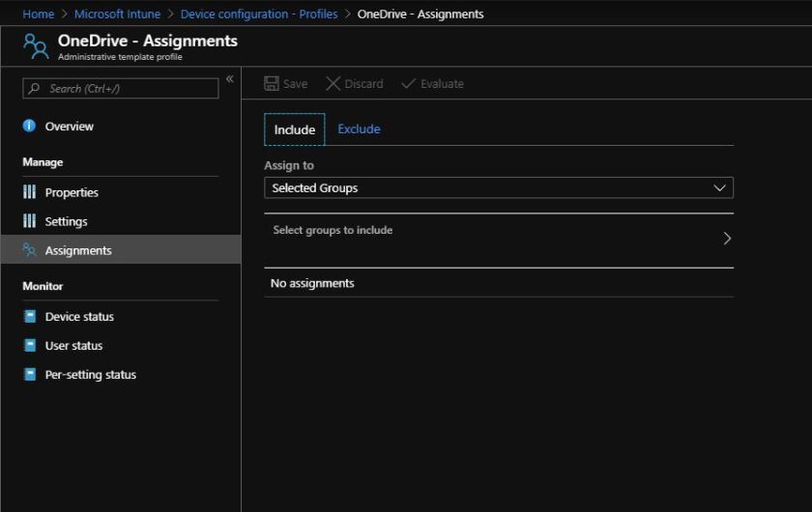812x512 pixels.
Task: Click Select groups to include text
Action: tap(333, 230)
